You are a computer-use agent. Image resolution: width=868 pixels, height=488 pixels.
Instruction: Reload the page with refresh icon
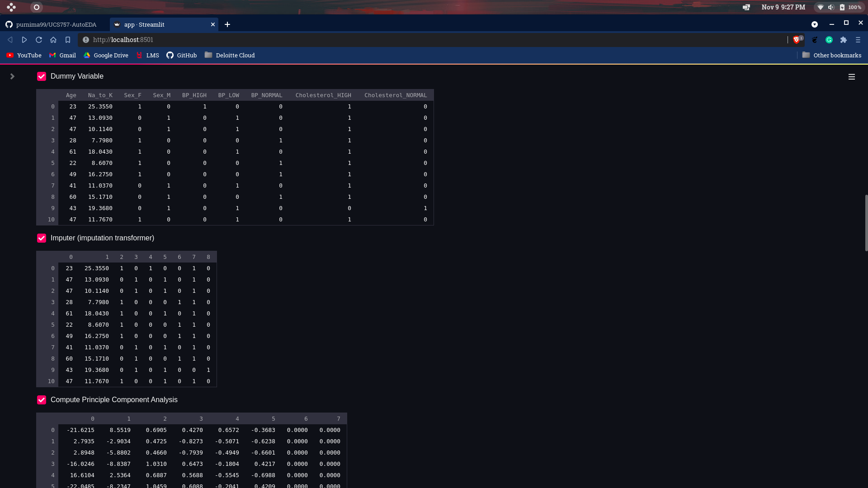[39, 40]
